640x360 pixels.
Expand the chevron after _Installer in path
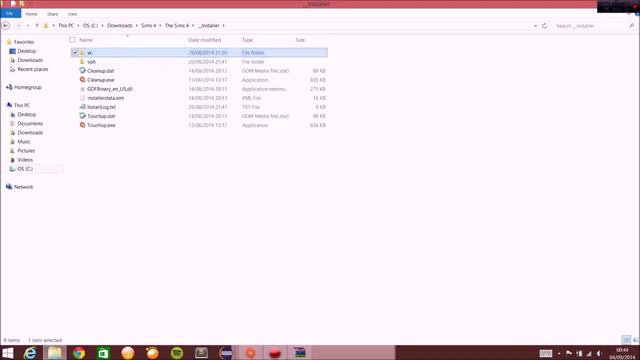point(224,26)
